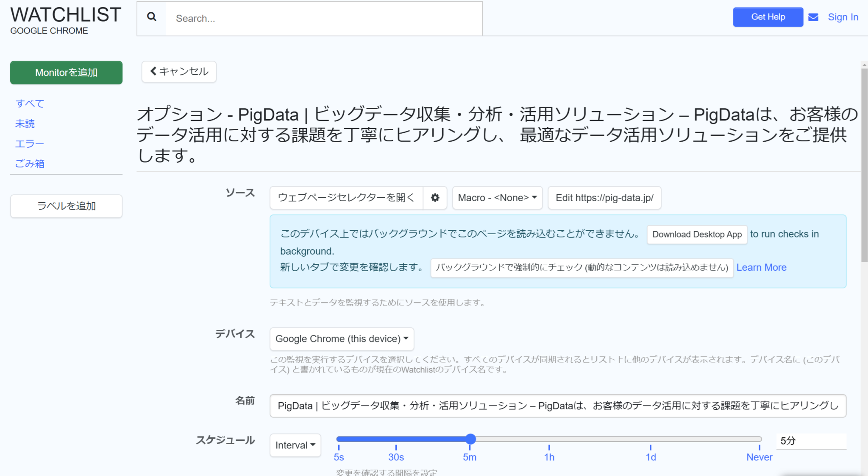Viewport: 868px width, 476px height.
Task: Open the Macro selection dropdown
Action: pos(497,198)
